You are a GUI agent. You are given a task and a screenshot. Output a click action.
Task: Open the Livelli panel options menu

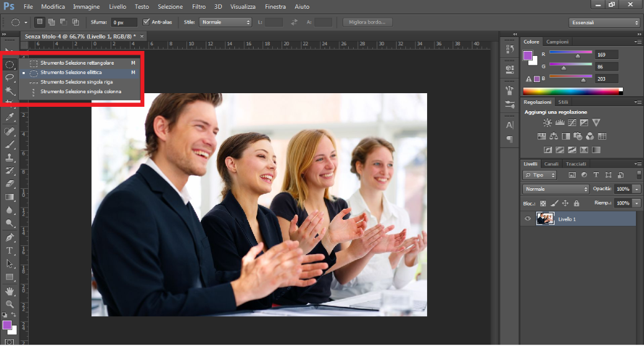click(638, 164)
